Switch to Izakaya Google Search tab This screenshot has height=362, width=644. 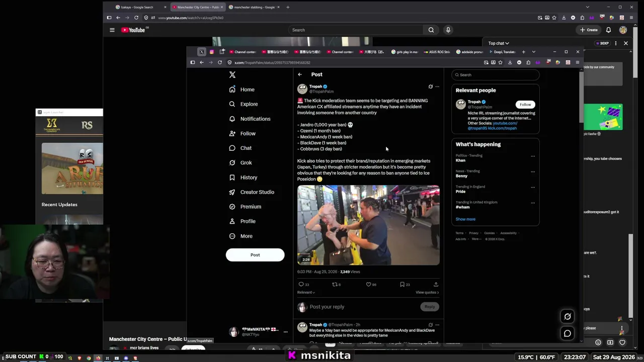click(140, 7)
